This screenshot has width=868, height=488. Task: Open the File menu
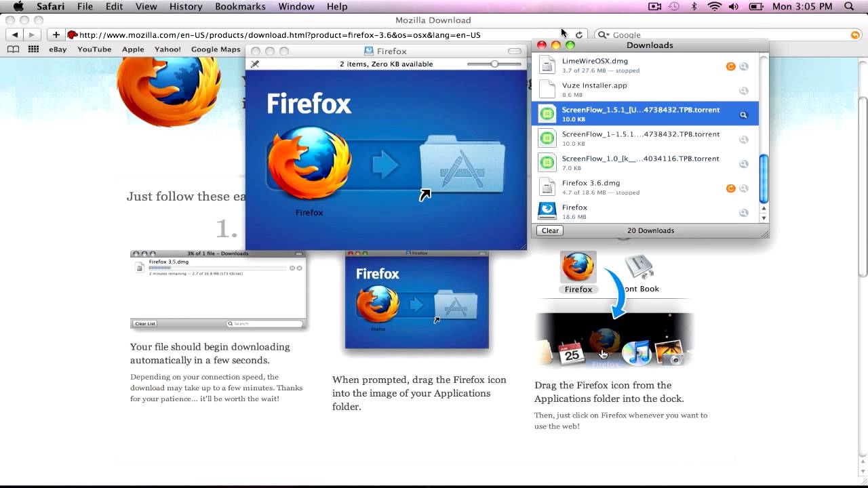point(85,6)
